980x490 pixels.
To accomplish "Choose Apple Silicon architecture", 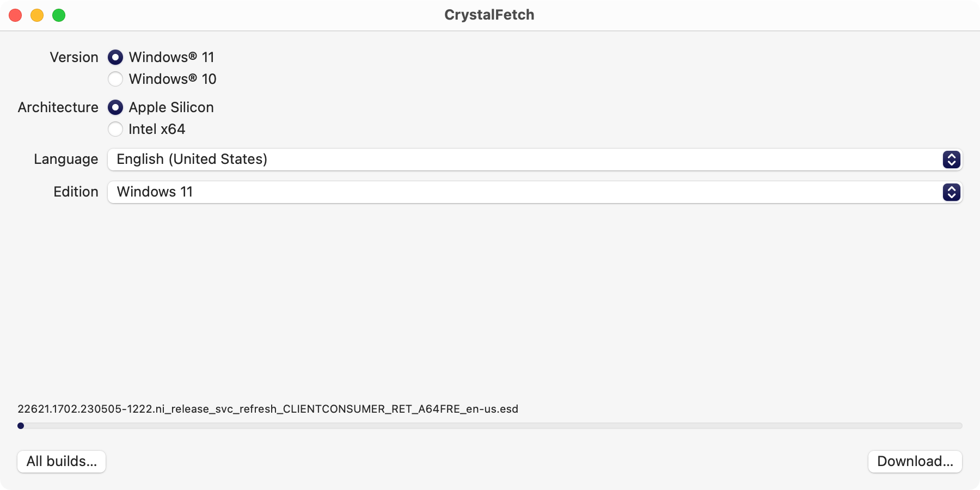I will click(115, 107).
